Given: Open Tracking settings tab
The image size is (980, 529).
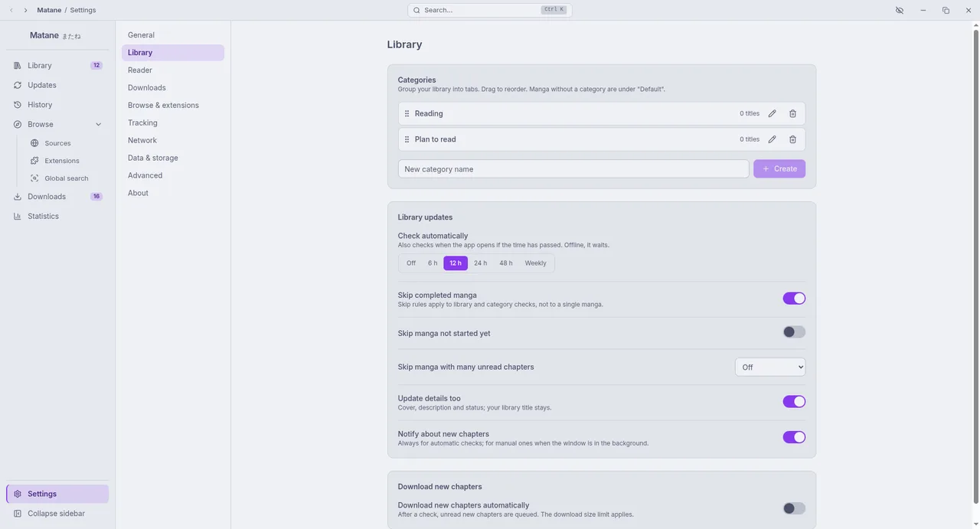Looking at the screenshot, I should coord(173,123).
